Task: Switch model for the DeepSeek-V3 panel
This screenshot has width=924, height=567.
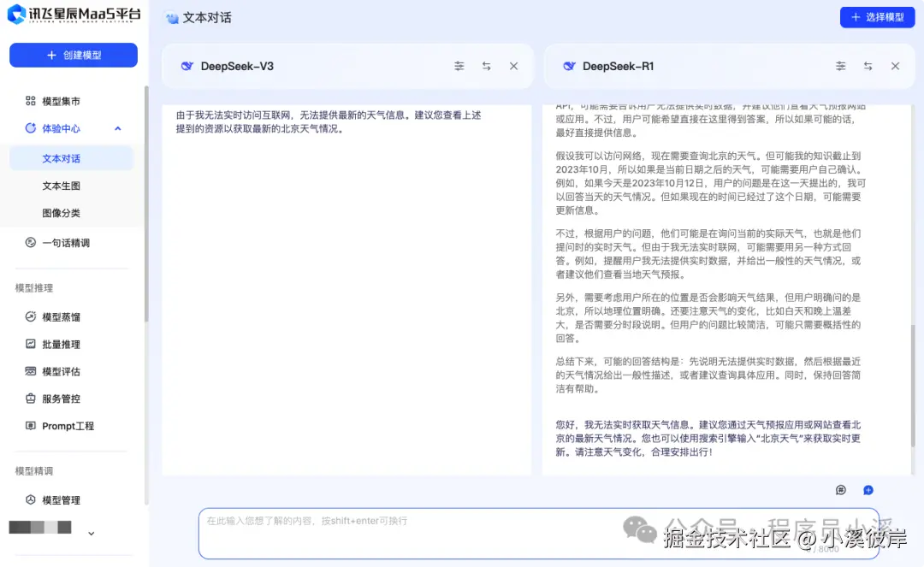Action: coord(486,66)
